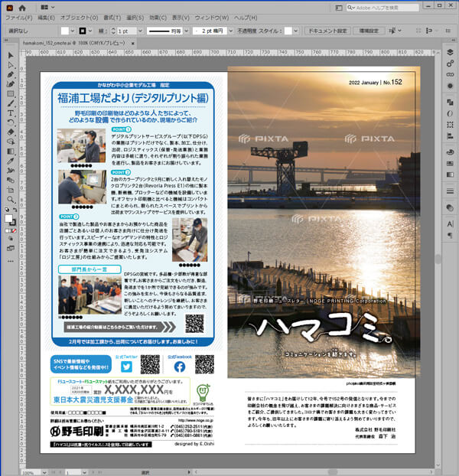Close the hamakomi_152 document tab
Screen dimensions: 459x476
(132, 44)
